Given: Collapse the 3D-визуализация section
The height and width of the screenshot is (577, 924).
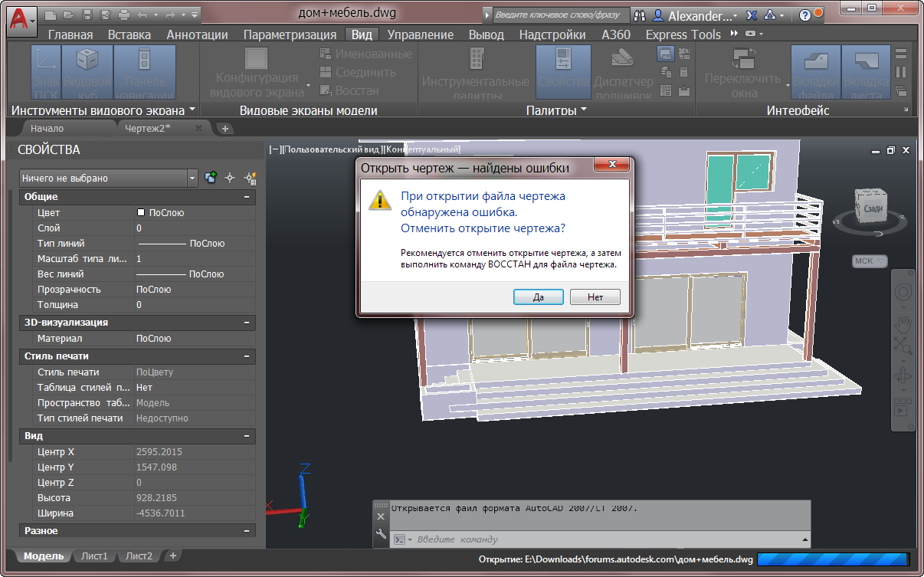Looking at the screenshot, I should (x=247, y=323).
